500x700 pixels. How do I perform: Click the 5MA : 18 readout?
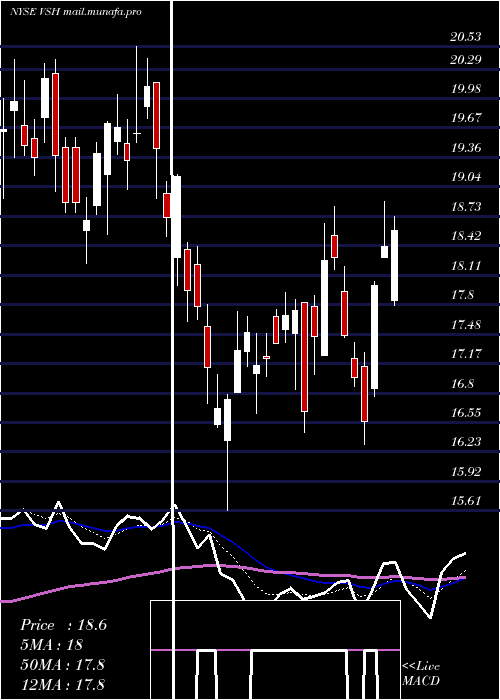coord(52,645)
